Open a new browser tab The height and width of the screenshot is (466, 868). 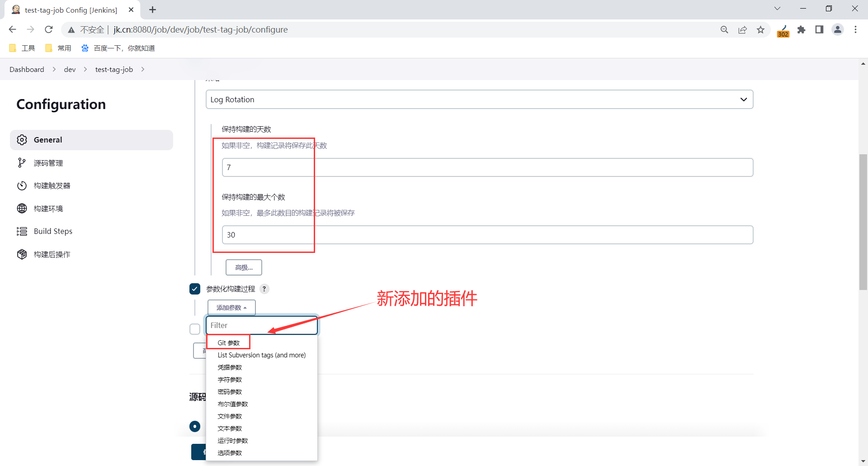pos(153,10)
